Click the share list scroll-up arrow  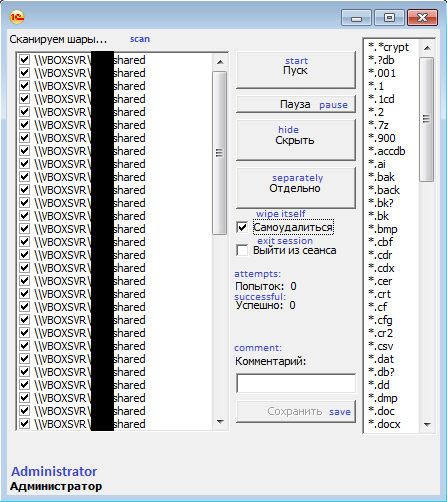point(220,62)
